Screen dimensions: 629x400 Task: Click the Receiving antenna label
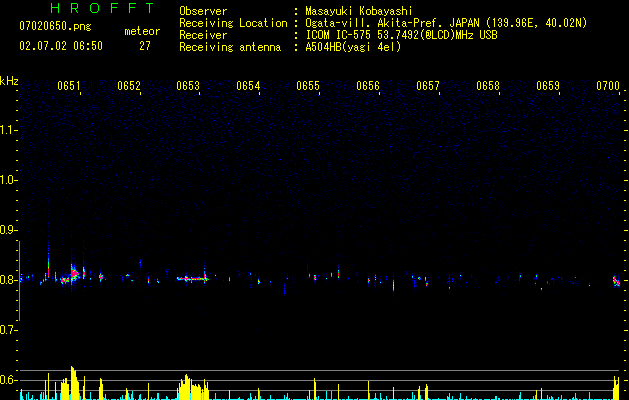tap(230, 47)
